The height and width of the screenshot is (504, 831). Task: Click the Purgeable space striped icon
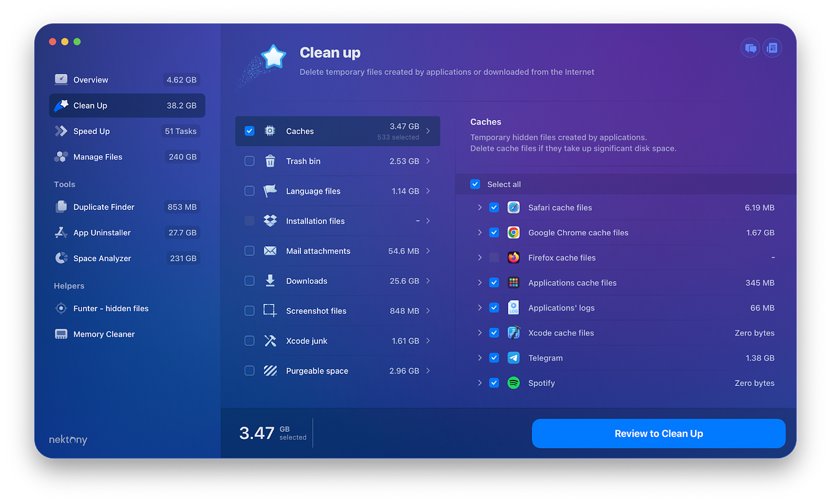(x=270, y=370)
